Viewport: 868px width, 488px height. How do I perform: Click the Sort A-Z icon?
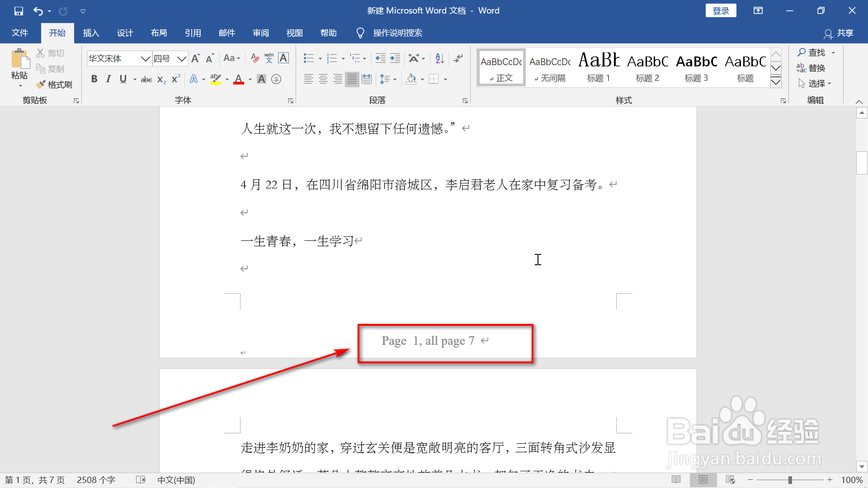(439, 58)
